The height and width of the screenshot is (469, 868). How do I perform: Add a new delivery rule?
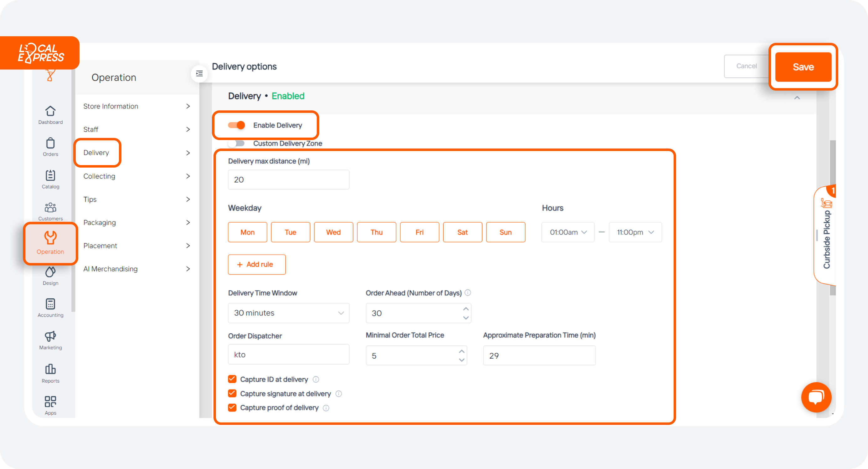pos(256,264)
